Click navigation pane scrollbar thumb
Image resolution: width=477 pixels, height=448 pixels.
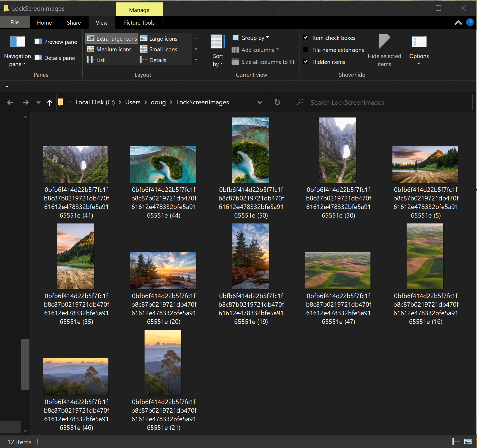pos(25,365)
